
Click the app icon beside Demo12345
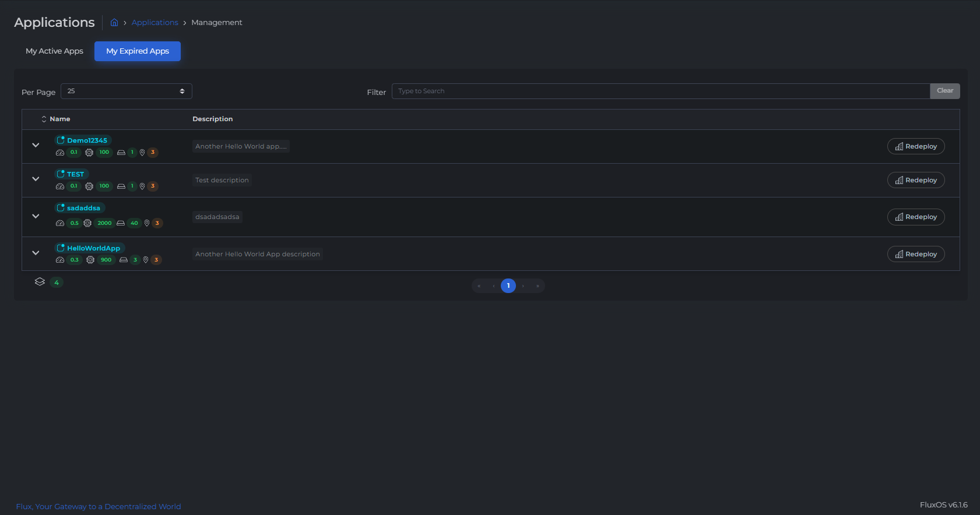click(x=60, y=140)
